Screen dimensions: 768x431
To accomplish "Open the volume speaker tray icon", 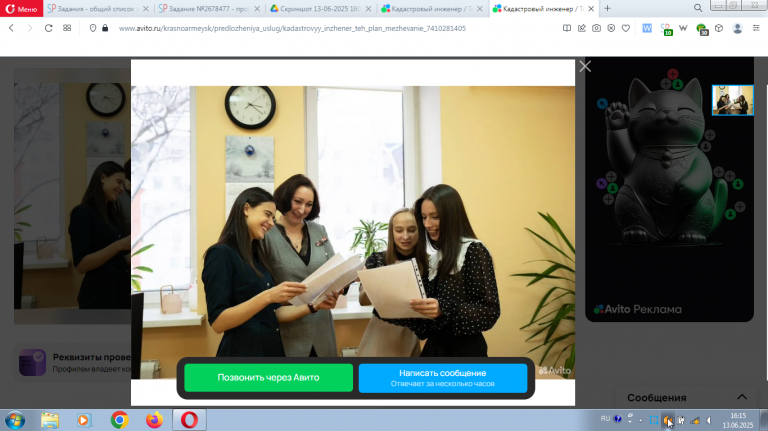I will (709, 420).
